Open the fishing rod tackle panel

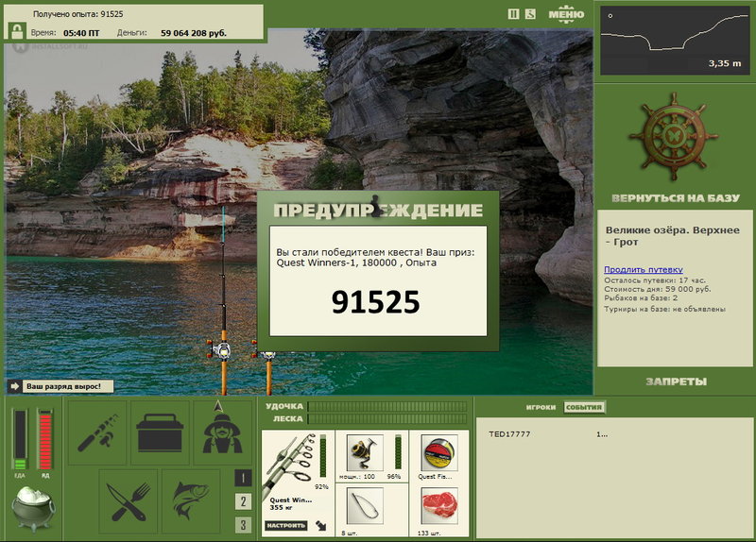tap(98, 432)
